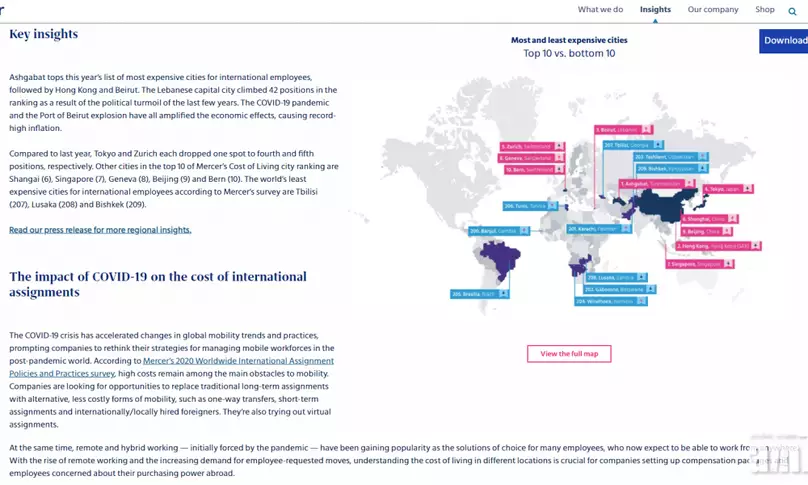
Task: Click the Most and least expensive cities title
Action: coord(569,40)
